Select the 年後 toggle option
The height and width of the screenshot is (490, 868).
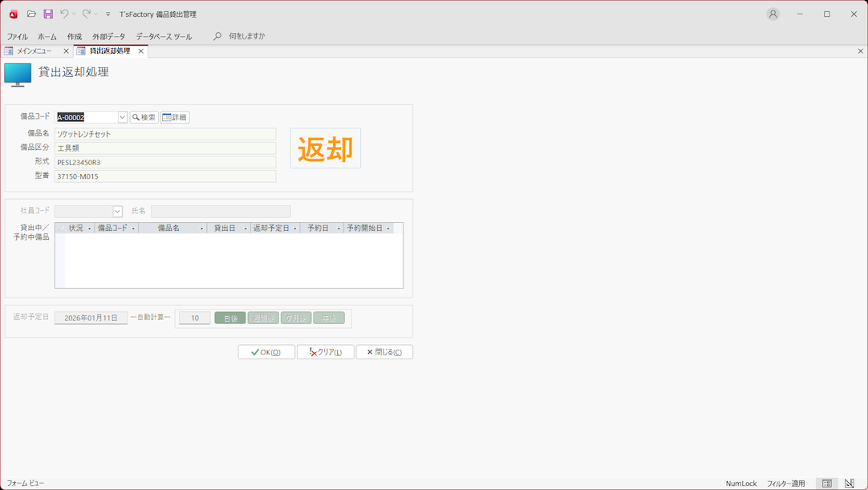(x=329, y=318)
